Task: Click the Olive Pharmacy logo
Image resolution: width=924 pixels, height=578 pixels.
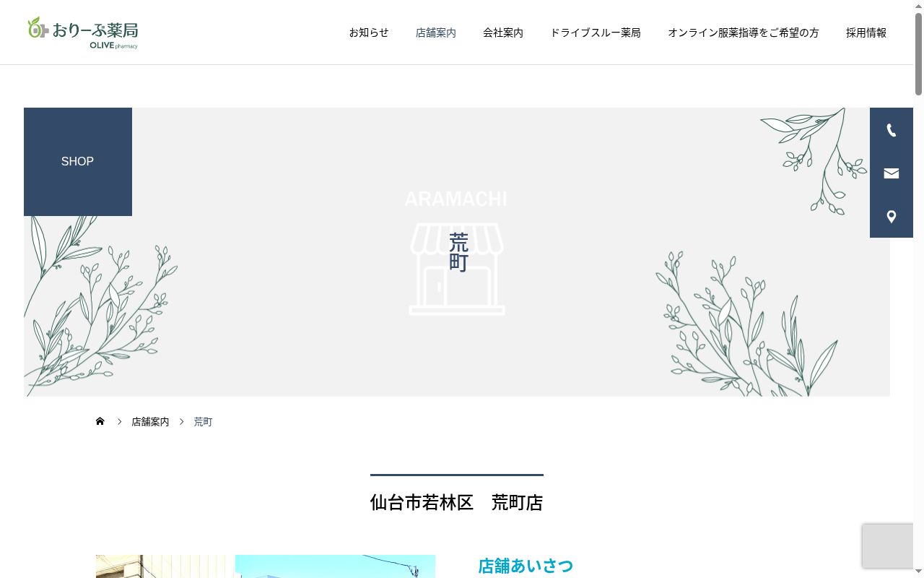Action: pos(82,33)
